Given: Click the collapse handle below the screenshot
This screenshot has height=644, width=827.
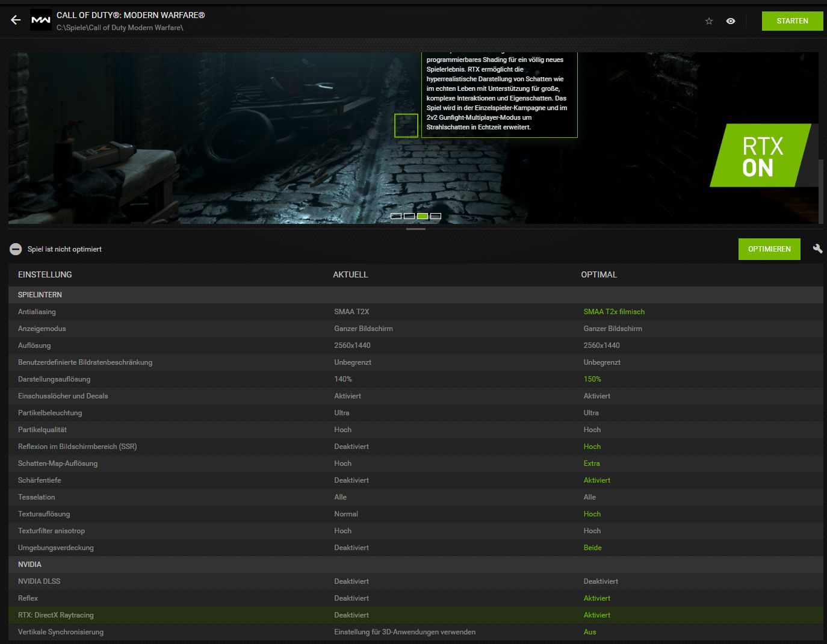Looking at the screenshot, I should 416,229.
